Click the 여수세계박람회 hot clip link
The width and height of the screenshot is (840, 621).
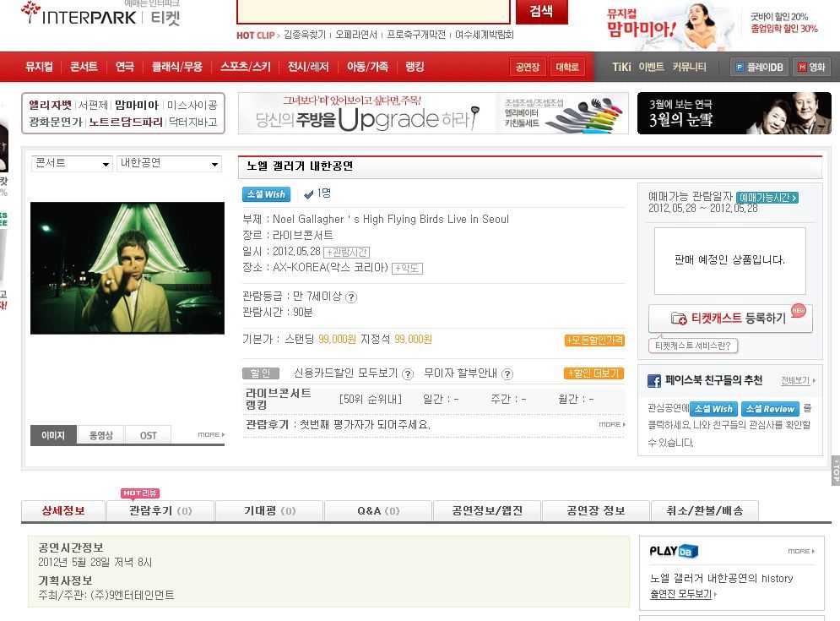(485, 35)
